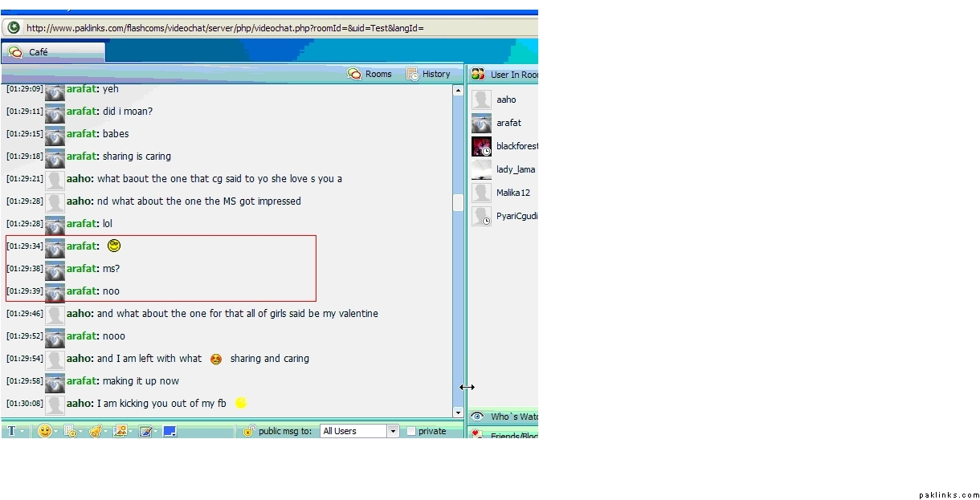Image resolution: width=980 pixels, height=500 pixels.
Task: Click the whiteboard pencil icon
Action: pos(145,431)
